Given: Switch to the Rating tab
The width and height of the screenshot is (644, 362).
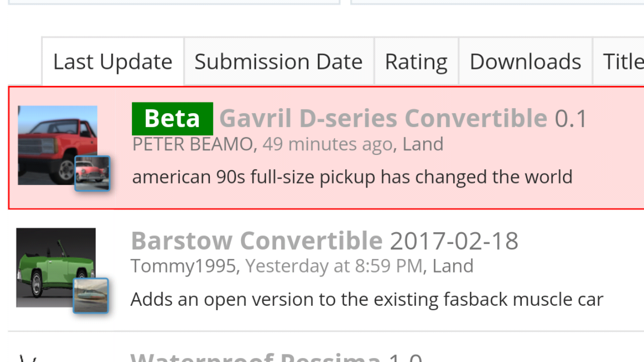Looking at the screenshot, I should click(x=416, y=61).
